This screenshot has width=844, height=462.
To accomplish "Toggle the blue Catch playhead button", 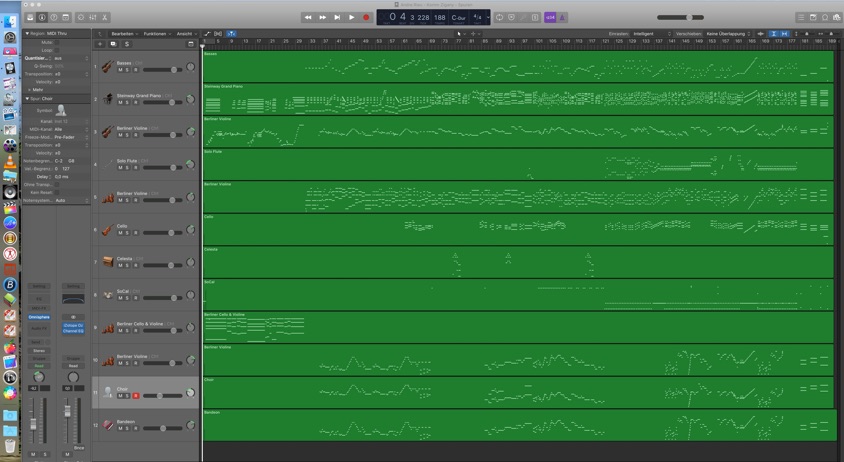I will [x=231, y=33].
